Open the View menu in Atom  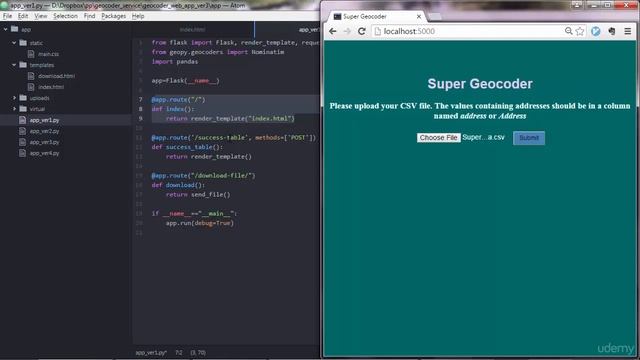(x=40, y=16)
